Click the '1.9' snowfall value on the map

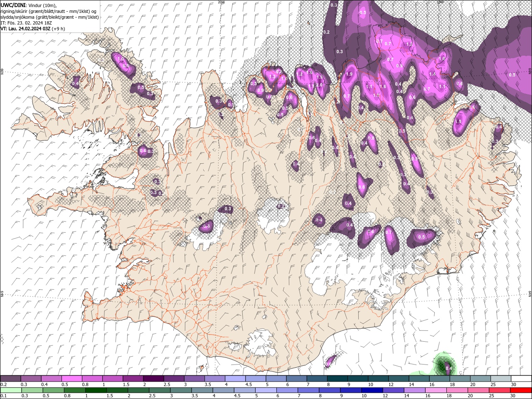(349, 74)
